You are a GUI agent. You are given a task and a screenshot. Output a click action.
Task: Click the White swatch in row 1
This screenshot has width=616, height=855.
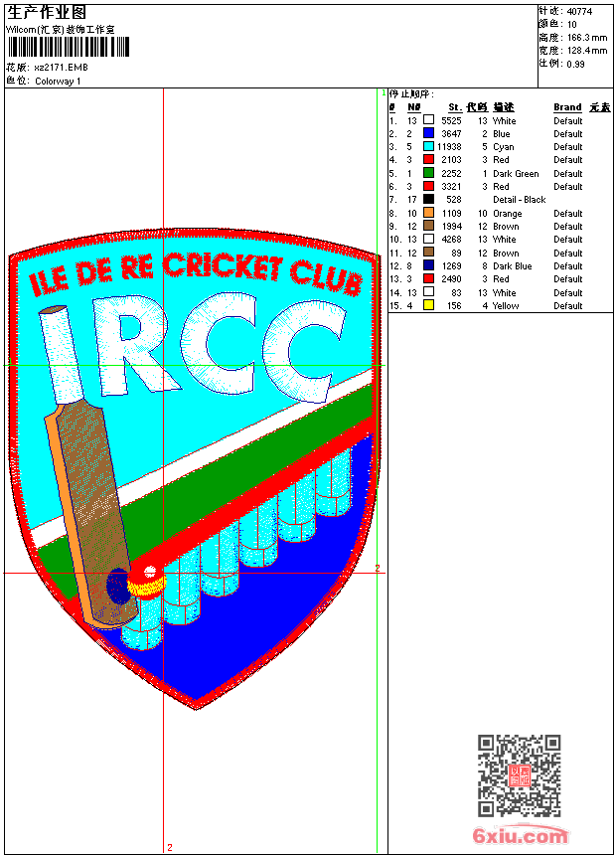429,120
